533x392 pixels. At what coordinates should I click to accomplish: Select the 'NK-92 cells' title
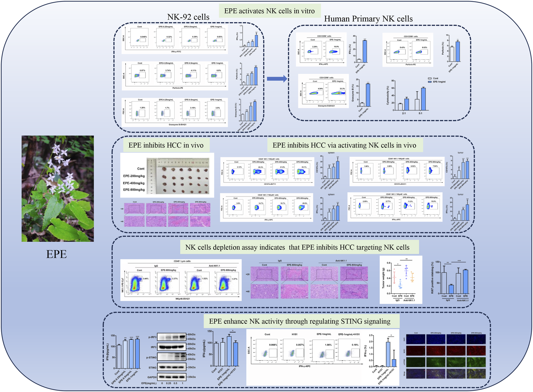[188, 17]
